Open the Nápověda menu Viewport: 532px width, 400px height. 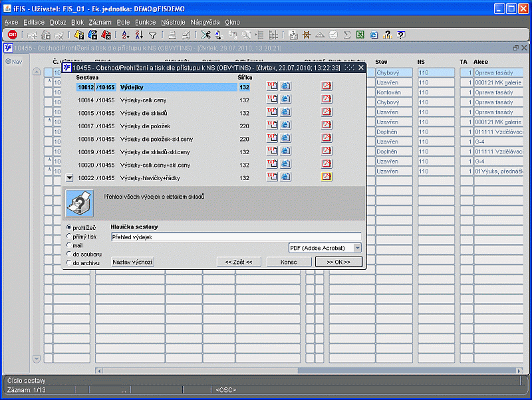pos(205,23)
